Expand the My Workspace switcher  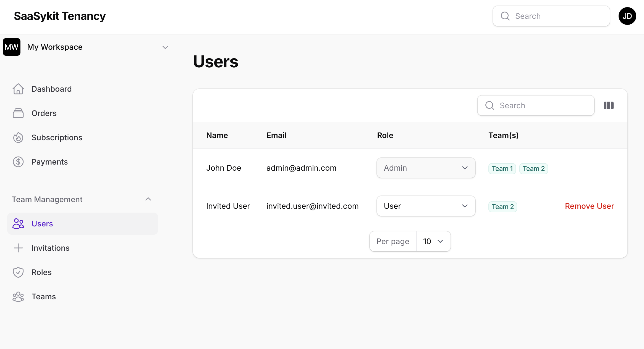pyautogui.click(x=165, y=47)
